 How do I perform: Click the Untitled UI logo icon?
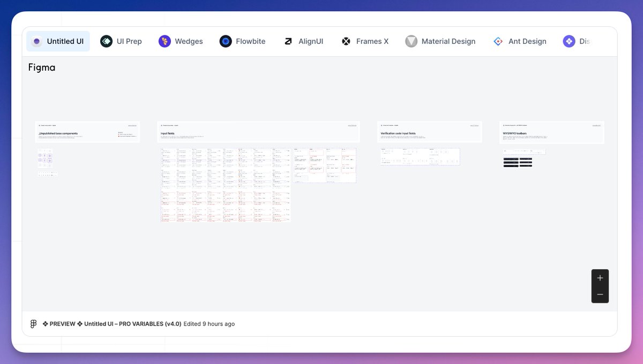point(36,41)
